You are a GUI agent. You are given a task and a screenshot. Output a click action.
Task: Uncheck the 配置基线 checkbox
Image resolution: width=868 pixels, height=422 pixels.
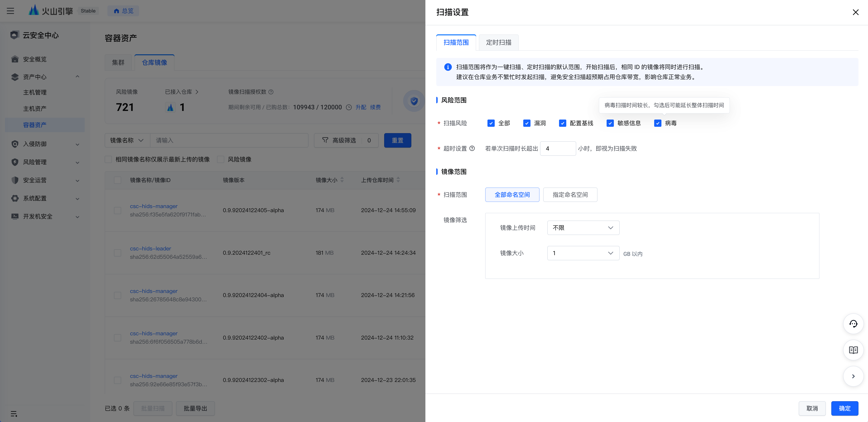(562, 123)
